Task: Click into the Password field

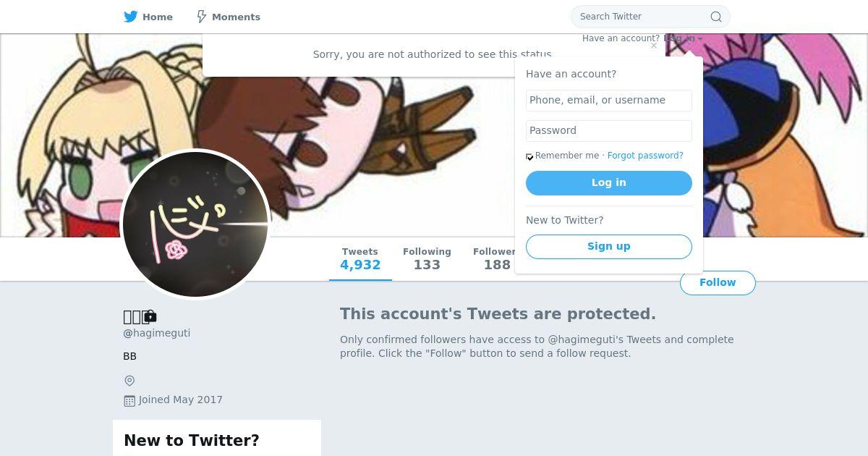Action: pyautogui.click(x=608, y=131)
